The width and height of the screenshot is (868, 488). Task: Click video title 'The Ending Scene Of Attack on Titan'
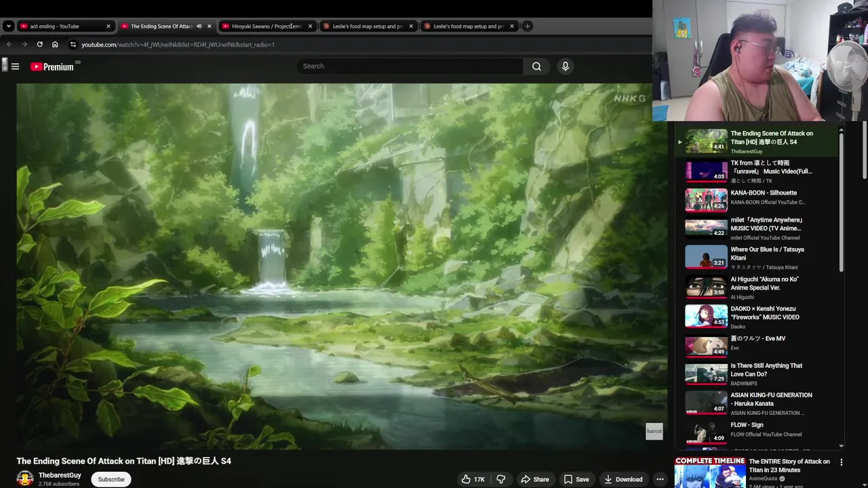point(123,461)
